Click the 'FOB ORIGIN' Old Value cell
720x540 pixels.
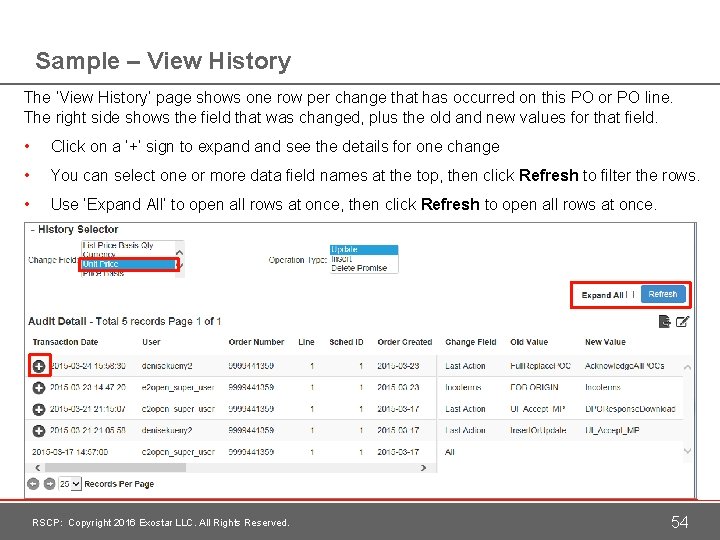pyautogui.click(x=534, y=388)
